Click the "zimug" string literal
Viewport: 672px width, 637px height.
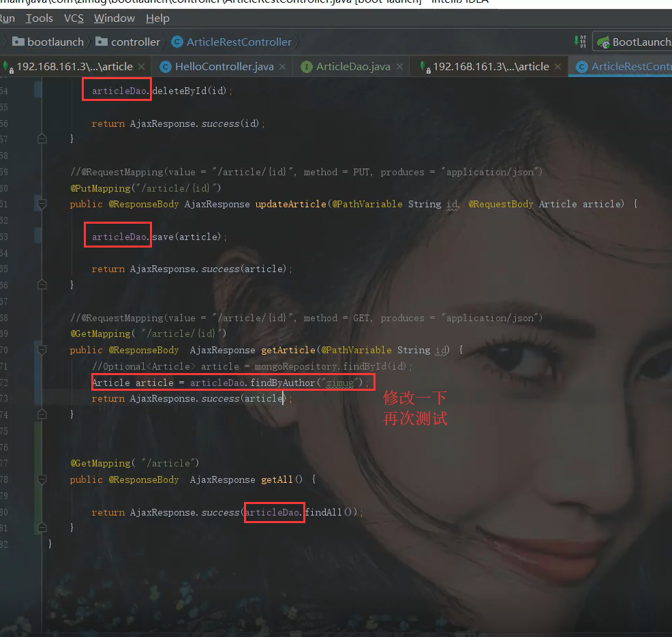click(340, 383)
